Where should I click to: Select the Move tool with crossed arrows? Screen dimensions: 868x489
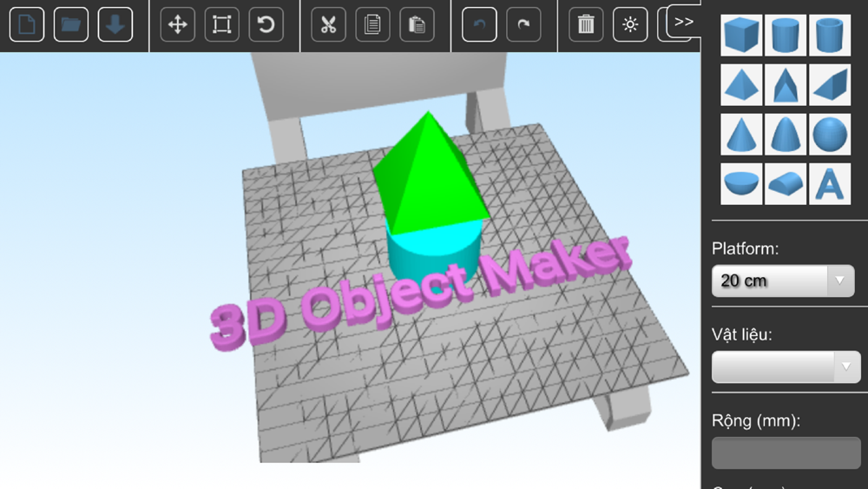(x=178, y=24)
